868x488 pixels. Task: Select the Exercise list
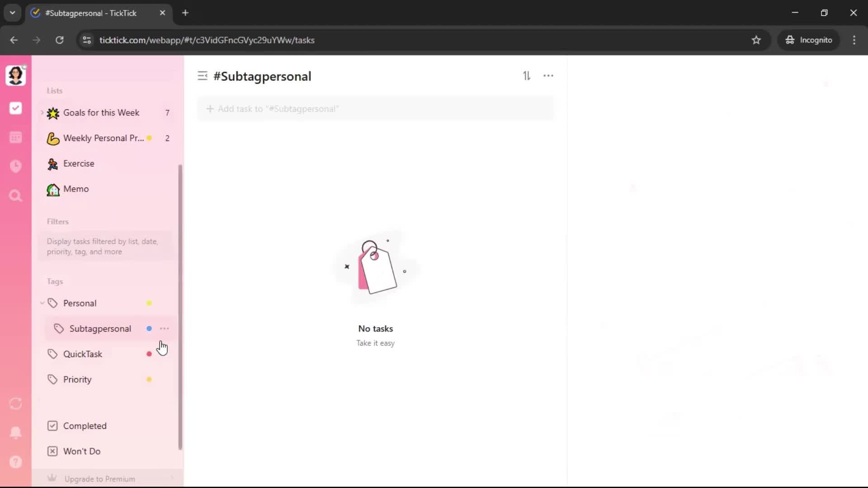[79, 164]
